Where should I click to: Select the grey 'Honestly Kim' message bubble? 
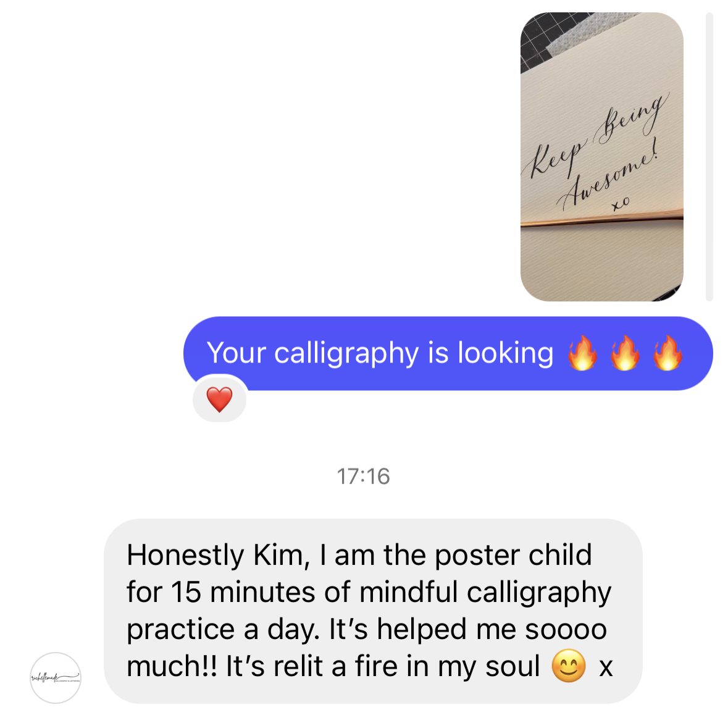coord(373,611)
